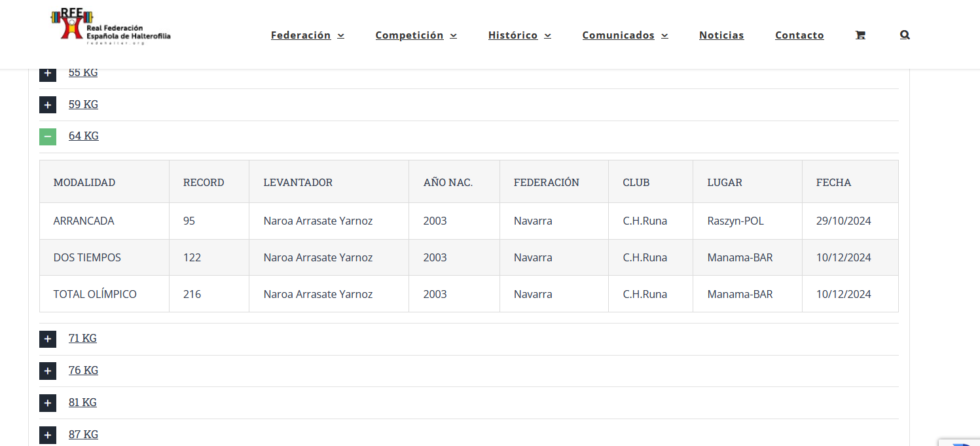
Task: Click the shopping cart icon
Action: (x=860, y=35)
